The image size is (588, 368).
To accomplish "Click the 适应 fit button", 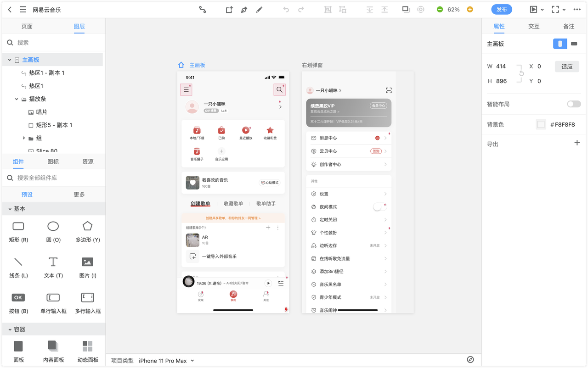I will 567,67.
